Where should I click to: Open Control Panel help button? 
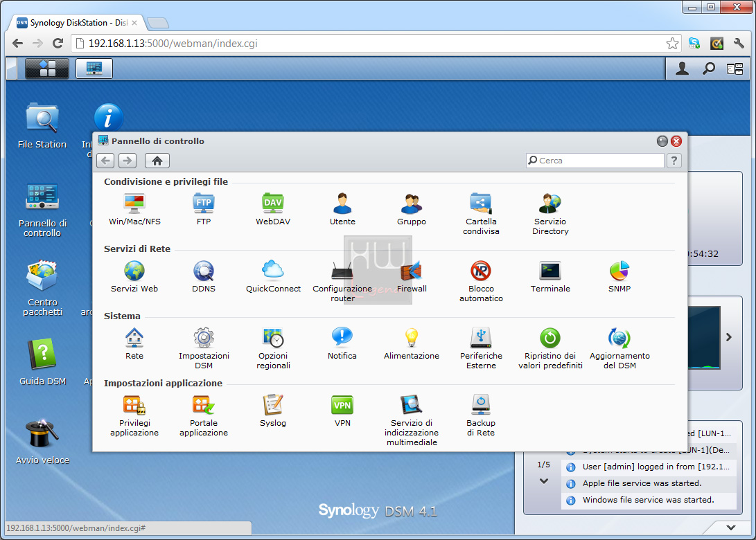coord(674,161)
